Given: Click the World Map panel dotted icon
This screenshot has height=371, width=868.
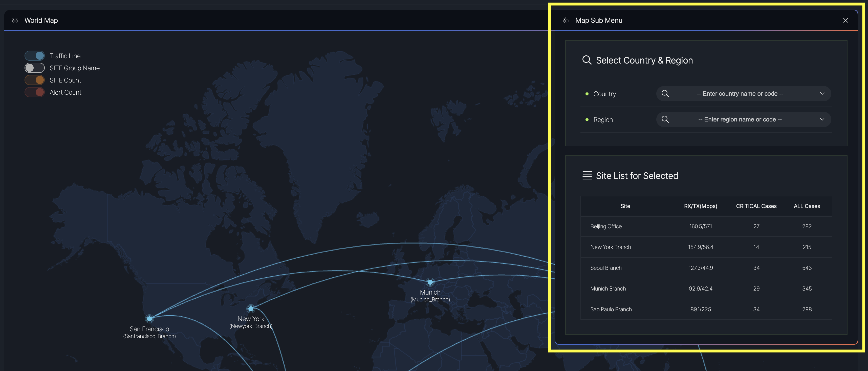Looking at the screenshot, I should point(15,20).
